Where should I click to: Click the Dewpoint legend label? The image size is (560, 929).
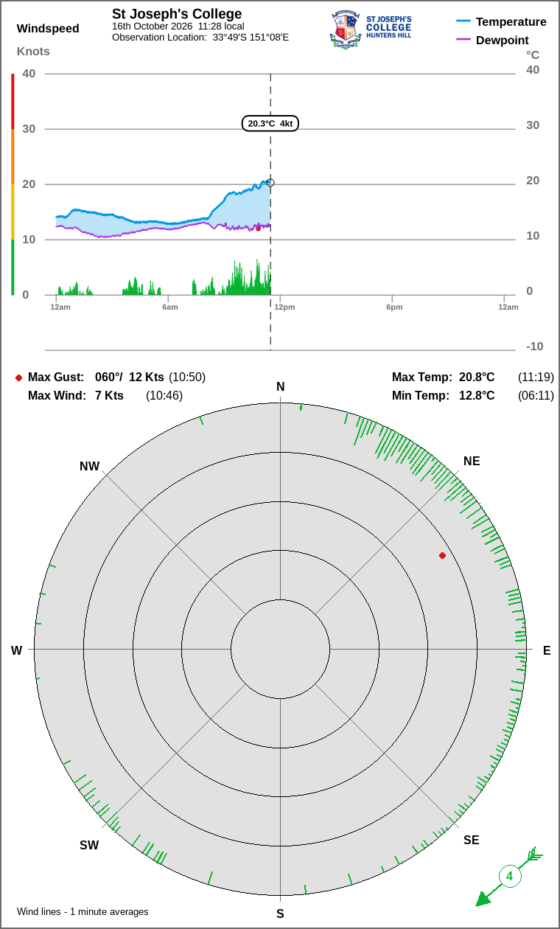coord(503,40)
